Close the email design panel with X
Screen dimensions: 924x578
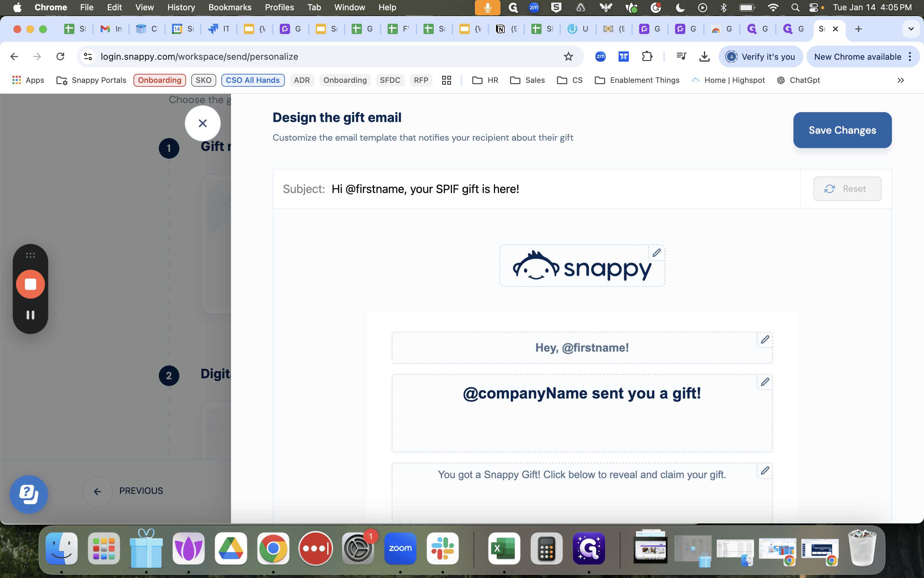[203, 124]
